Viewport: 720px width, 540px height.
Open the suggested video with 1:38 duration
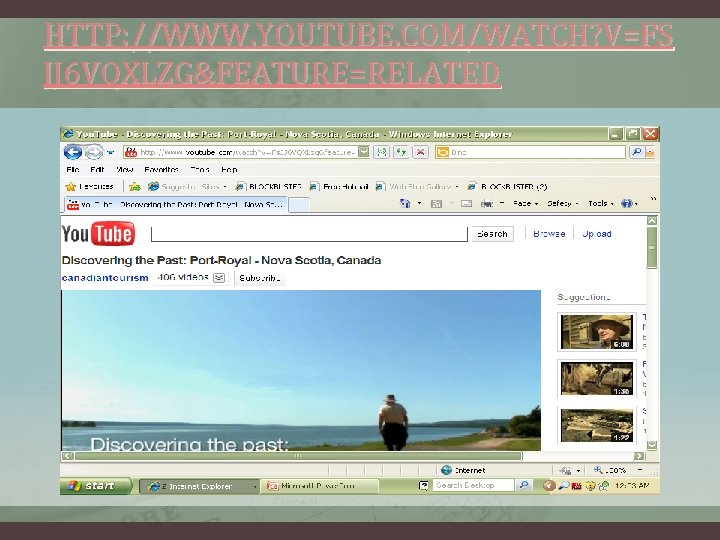[x=596, y=378]
